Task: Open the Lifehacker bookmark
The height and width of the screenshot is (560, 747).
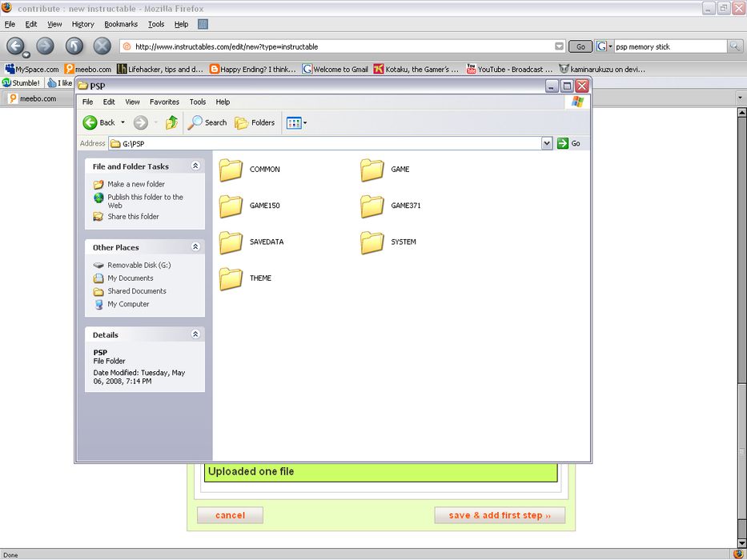Action: pos(160,69)
